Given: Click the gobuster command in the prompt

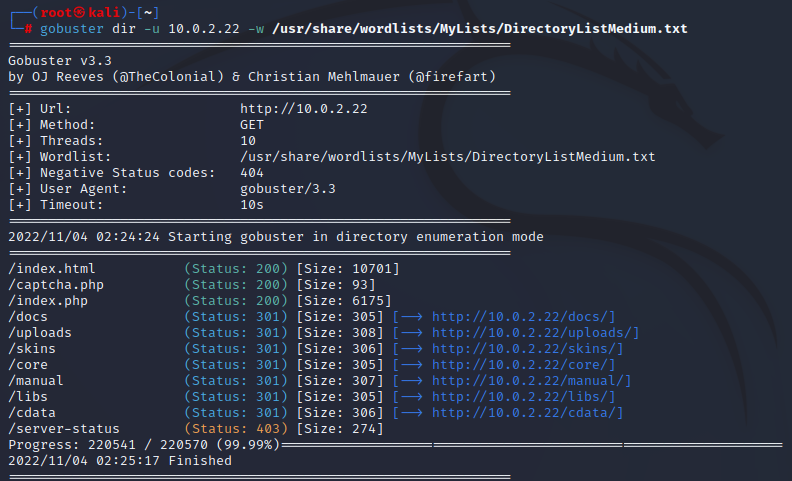Looking at the screenshot, I should click(x=72, y=29).
